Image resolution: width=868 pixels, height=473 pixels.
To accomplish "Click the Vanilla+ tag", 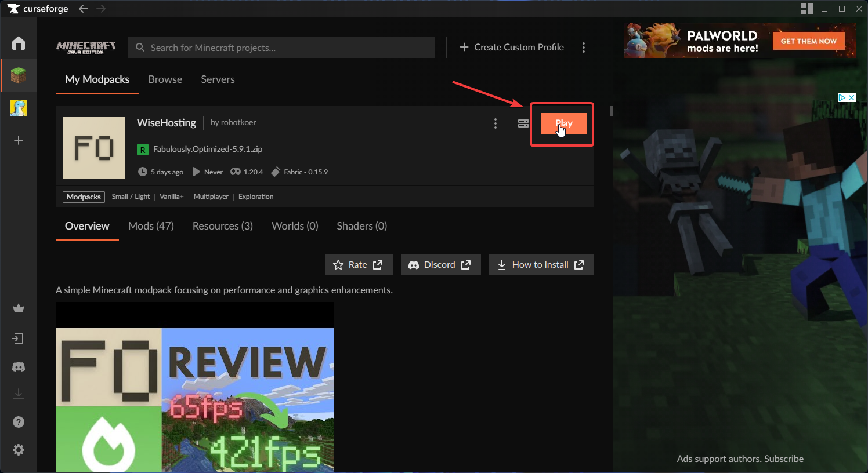I will (171, 197).
